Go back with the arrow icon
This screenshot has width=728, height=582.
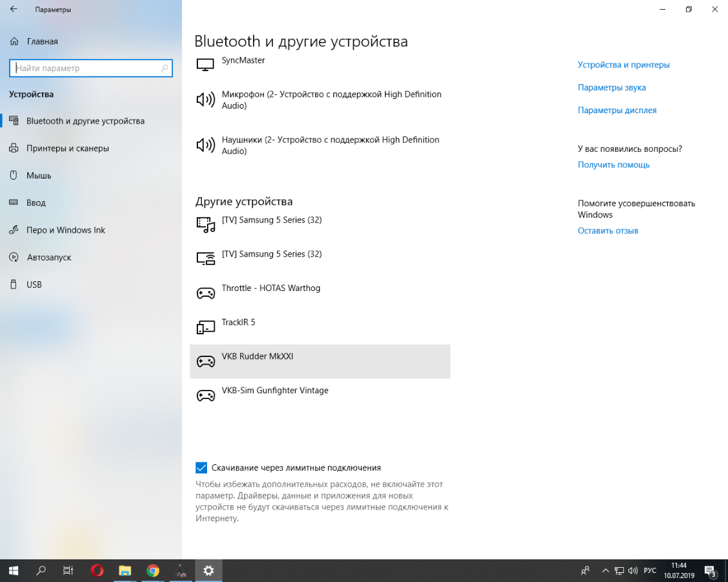pyautogui.click(x=14, y=9)
